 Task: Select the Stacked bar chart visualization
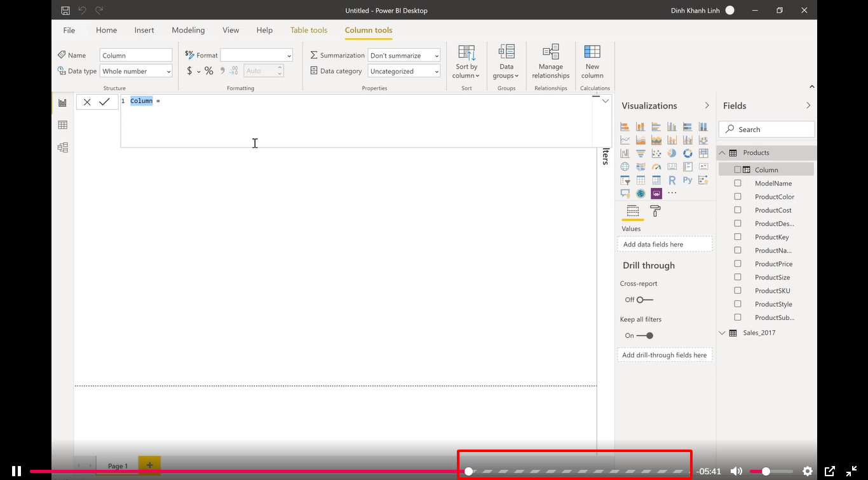[x=625, y=126]
